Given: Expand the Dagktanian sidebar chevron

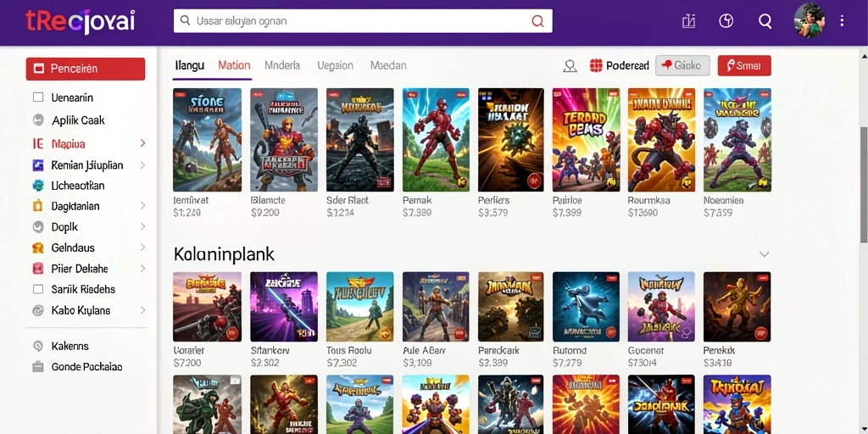Looking at the screenshot, I should tap(142, 206).
